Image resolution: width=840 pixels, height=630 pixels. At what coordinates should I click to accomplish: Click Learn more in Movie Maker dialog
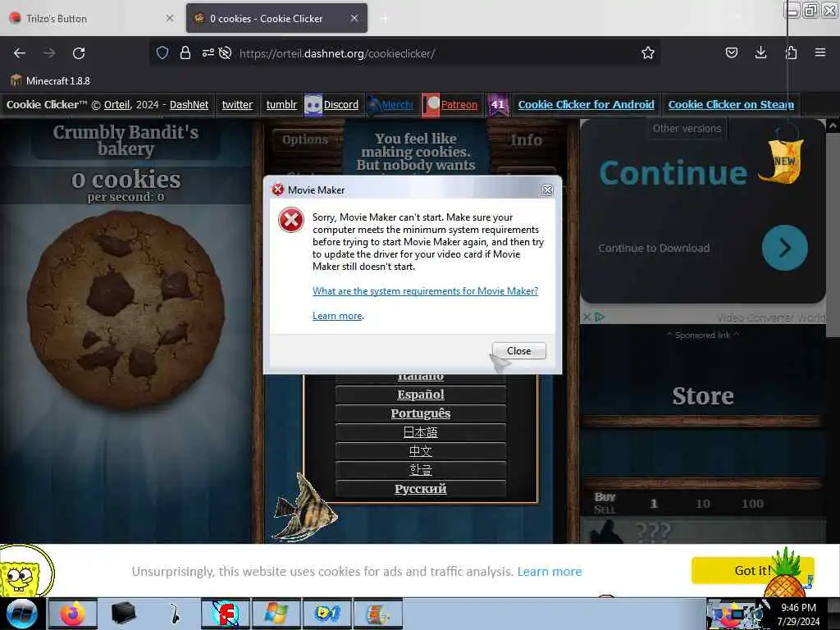pos(337,316)
